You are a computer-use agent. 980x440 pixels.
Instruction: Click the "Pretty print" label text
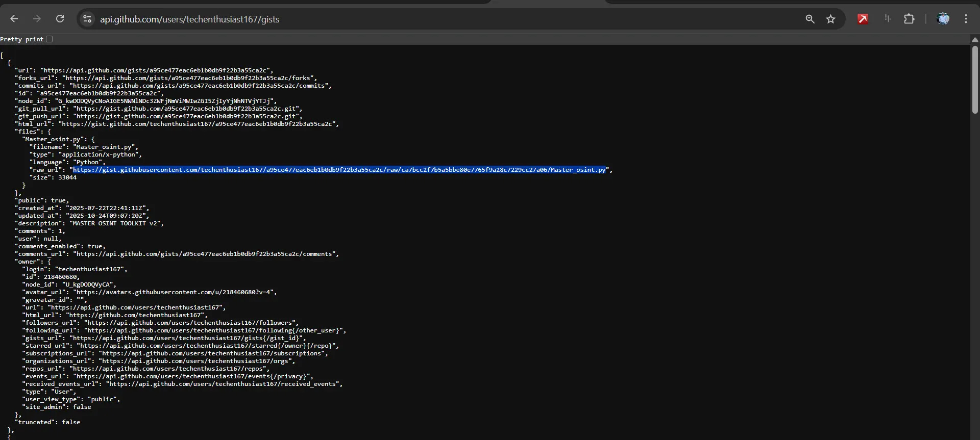coord(22,39)
